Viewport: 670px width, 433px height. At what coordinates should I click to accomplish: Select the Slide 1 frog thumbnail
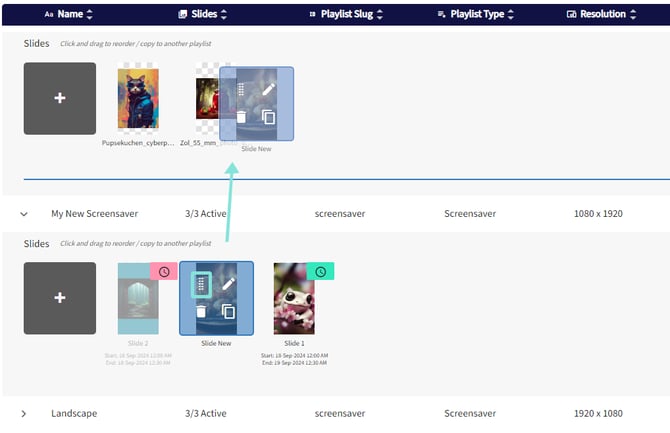(294, 298)
